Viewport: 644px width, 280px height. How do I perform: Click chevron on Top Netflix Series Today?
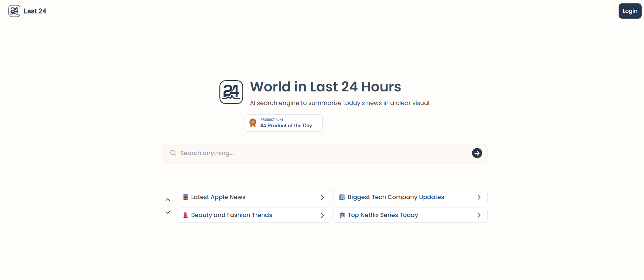[479, 215]
